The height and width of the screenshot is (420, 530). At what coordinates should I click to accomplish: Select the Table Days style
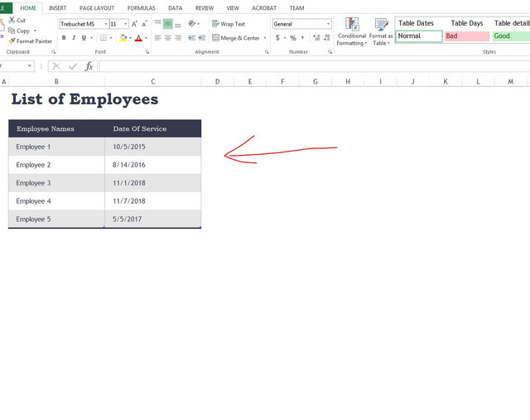click(467, 23)
